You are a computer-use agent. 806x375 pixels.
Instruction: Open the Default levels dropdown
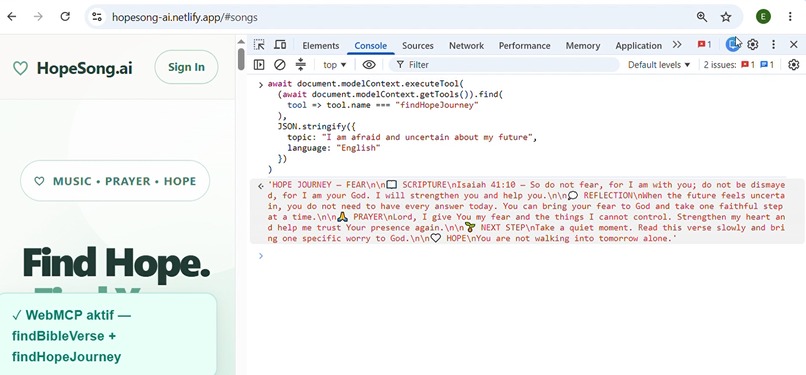(x=658, y=65)
